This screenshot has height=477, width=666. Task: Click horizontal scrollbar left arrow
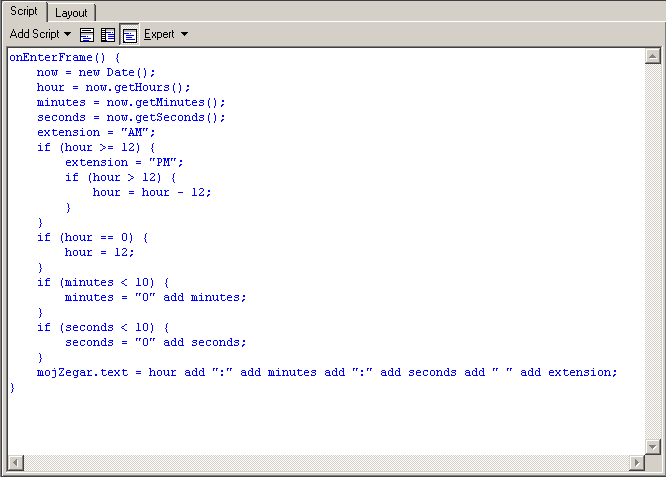point(16,462)
